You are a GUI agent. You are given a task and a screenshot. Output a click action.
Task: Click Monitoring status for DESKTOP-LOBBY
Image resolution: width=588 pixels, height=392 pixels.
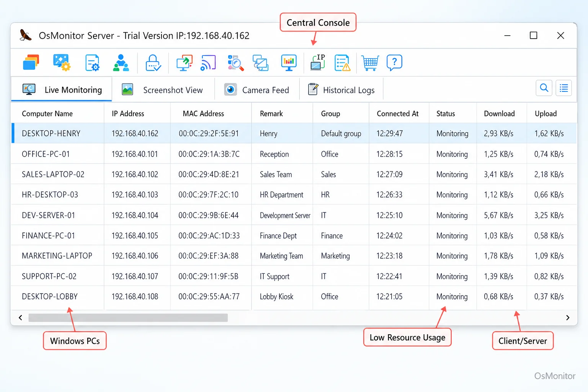tap(452, 296)
